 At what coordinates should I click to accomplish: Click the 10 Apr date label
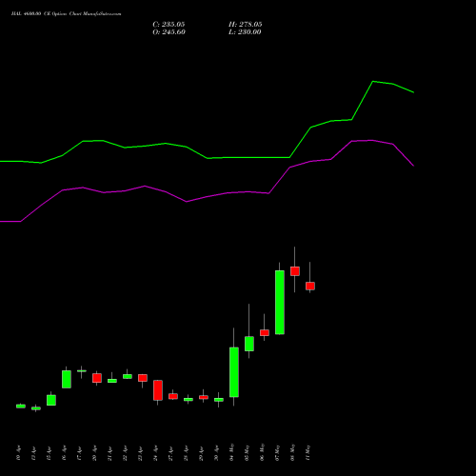click(x=18, y=453)
